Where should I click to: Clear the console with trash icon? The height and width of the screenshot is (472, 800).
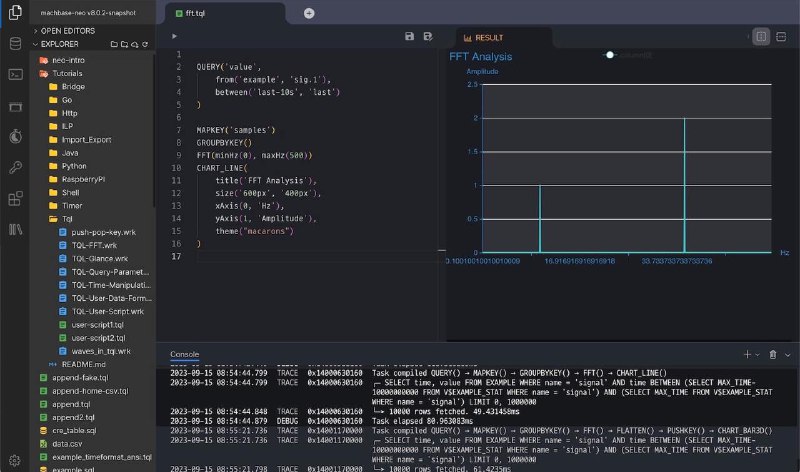(773, 354)
